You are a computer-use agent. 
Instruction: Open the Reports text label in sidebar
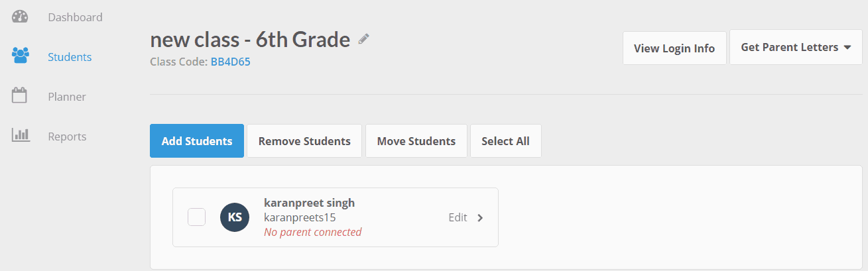pos(67,136)
